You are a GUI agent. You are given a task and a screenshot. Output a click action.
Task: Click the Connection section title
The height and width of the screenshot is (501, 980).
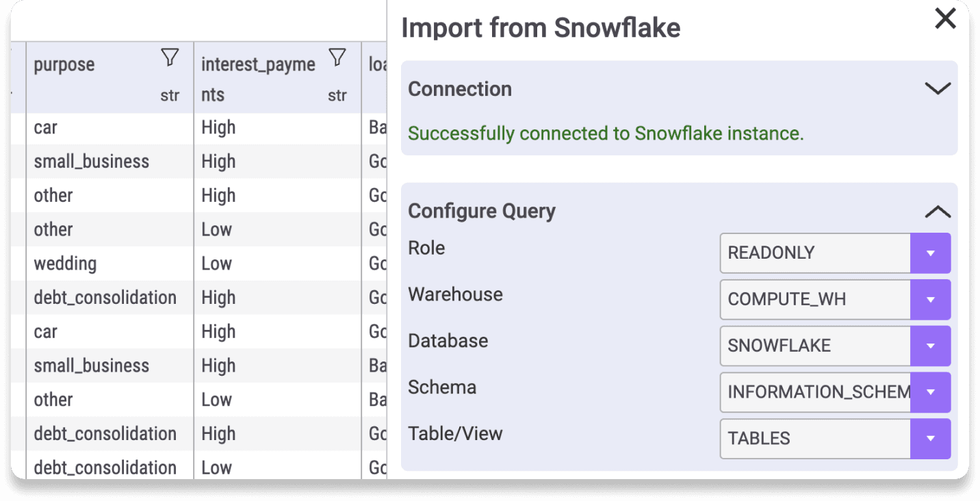pos(460,89)
